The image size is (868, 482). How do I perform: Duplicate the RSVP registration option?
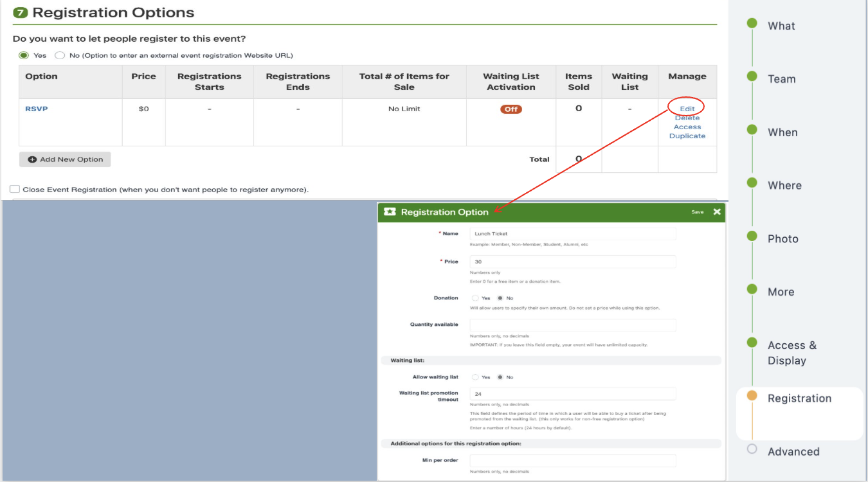coord(687,136)
